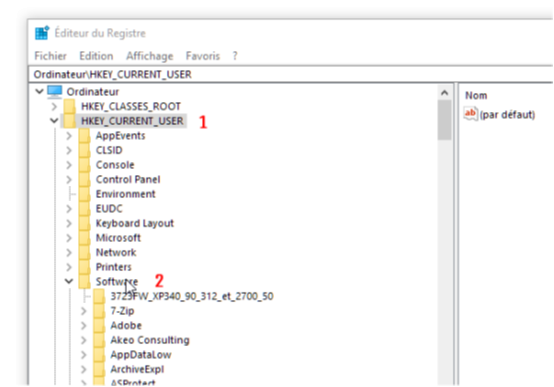Expand the CLSID key chevron
Viewport: 554px width, 387px height.
(69, 150)
